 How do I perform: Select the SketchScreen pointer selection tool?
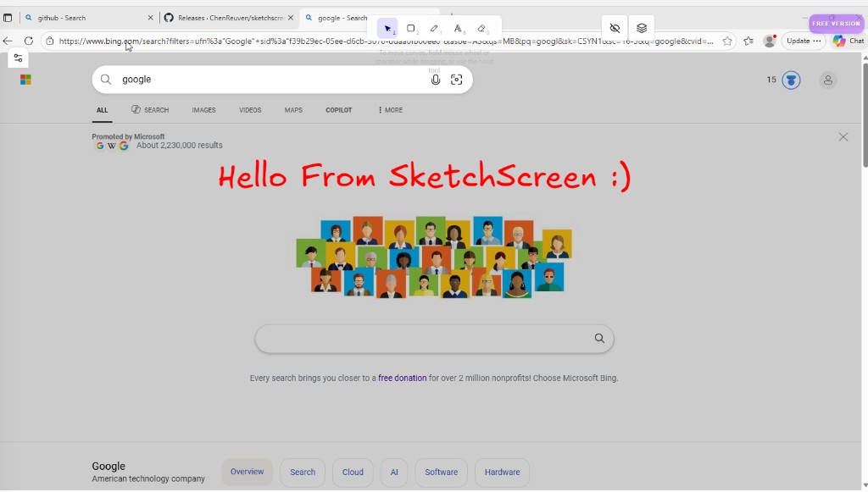(x=387, y=28)
